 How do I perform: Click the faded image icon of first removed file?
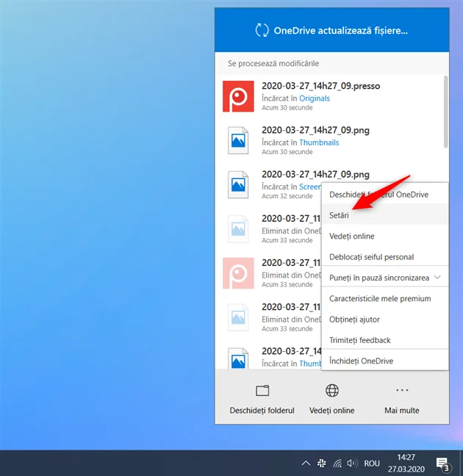tap(238, 229)
